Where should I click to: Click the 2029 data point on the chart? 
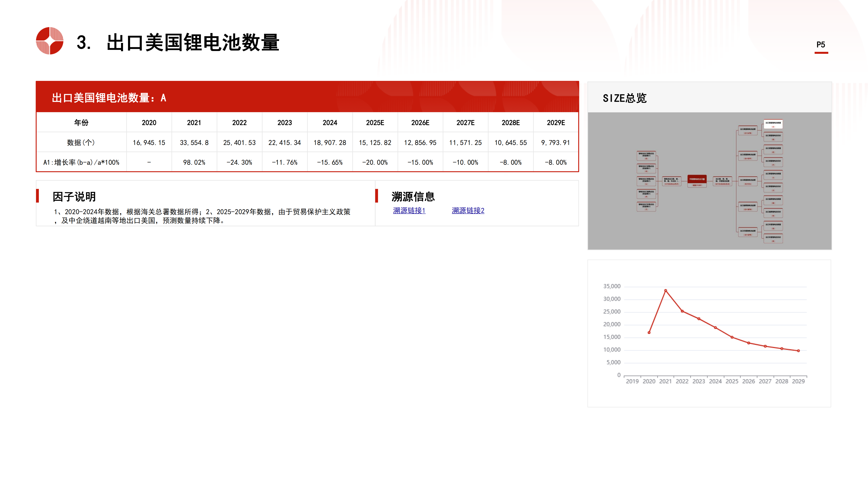[x=798, y=350]
